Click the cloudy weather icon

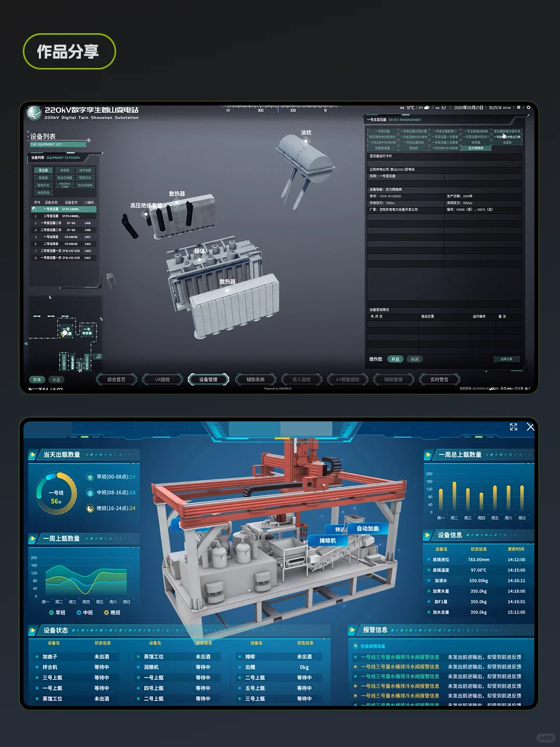point(426,108)
